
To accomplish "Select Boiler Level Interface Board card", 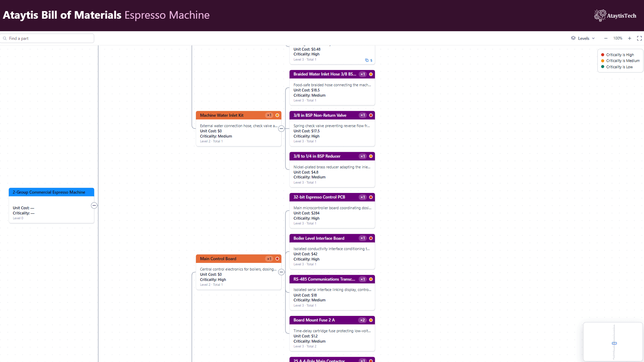I will tap(332, 251).
